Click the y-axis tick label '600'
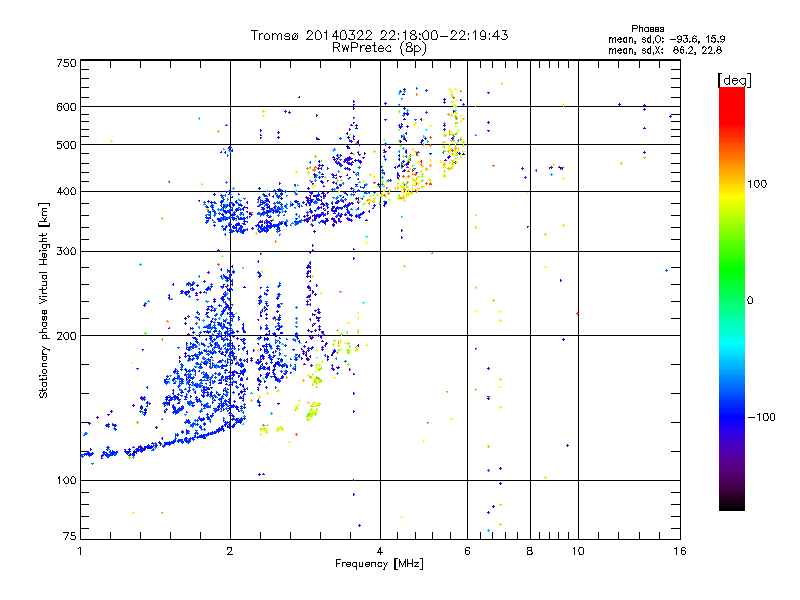 pos(66,107)
